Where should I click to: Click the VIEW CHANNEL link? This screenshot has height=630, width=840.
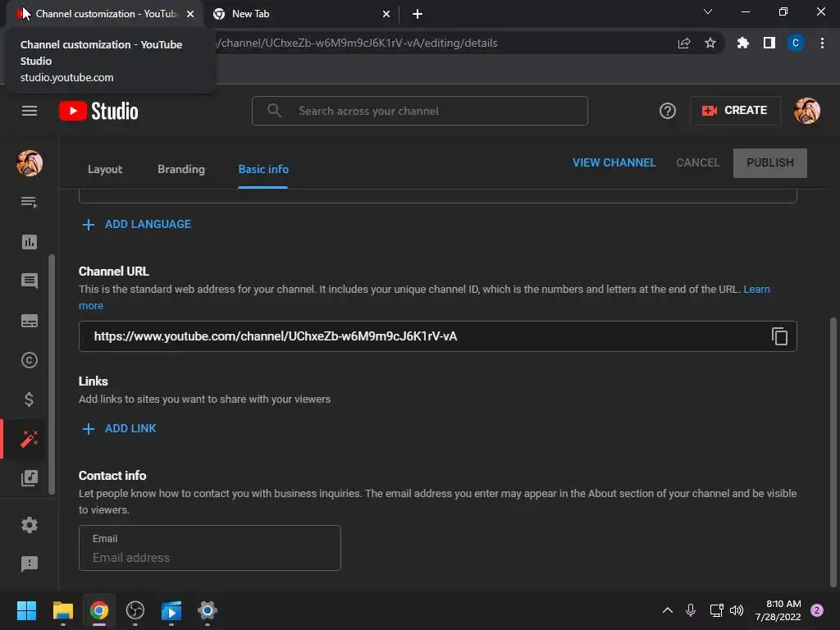[x=614, y=163]
